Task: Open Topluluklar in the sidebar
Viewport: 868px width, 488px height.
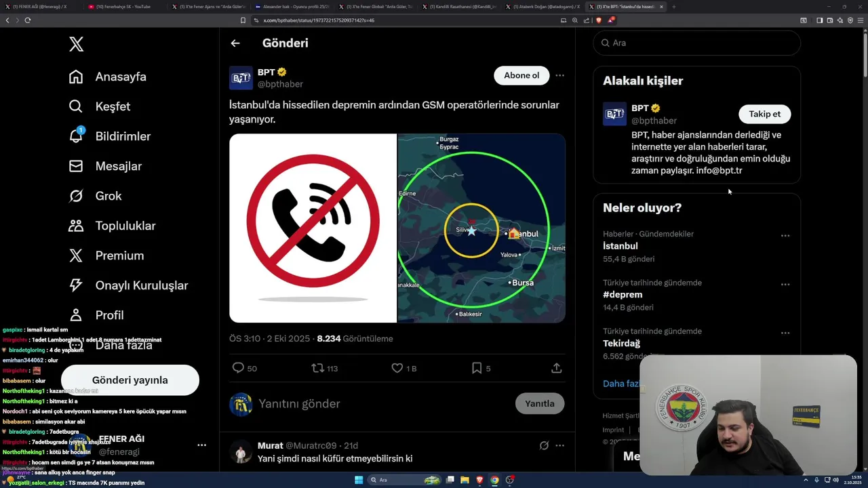Action: coord(112,226)
